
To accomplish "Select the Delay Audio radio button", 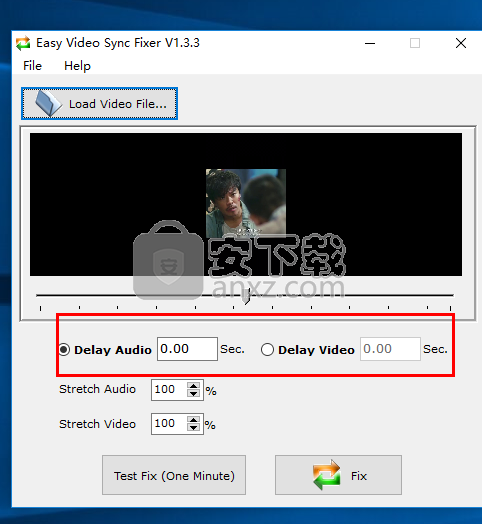I will [64, 350].
